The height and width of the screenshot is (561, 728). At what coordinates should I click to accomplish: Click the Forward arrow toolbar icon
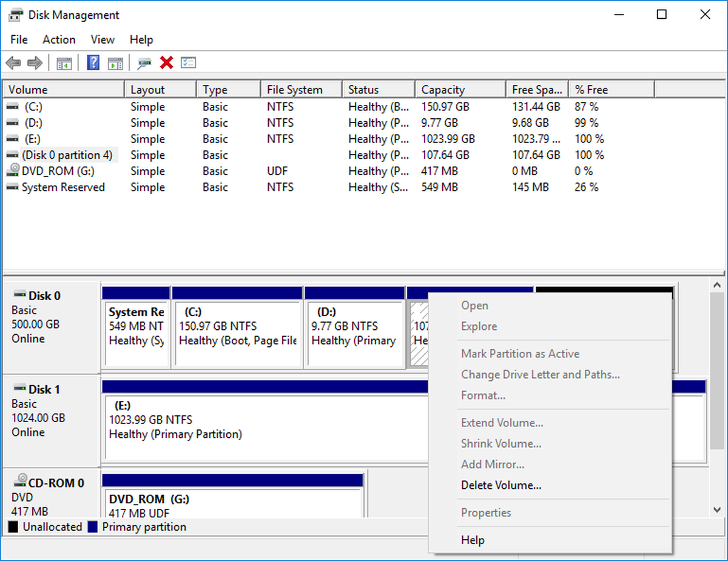click(x=35, y=62)
